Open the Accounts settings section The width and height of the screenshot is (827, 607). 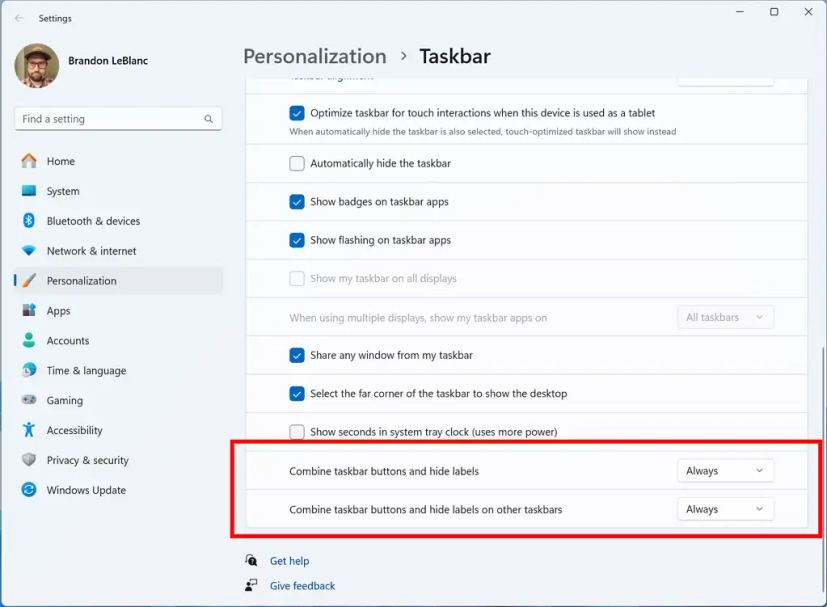click(67, 340)
